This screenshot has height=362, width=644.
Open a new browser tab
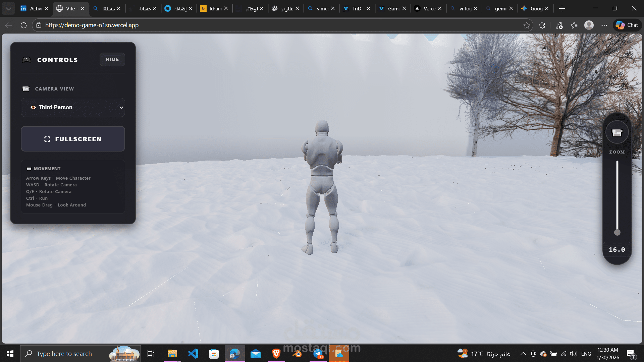point(562,8)
